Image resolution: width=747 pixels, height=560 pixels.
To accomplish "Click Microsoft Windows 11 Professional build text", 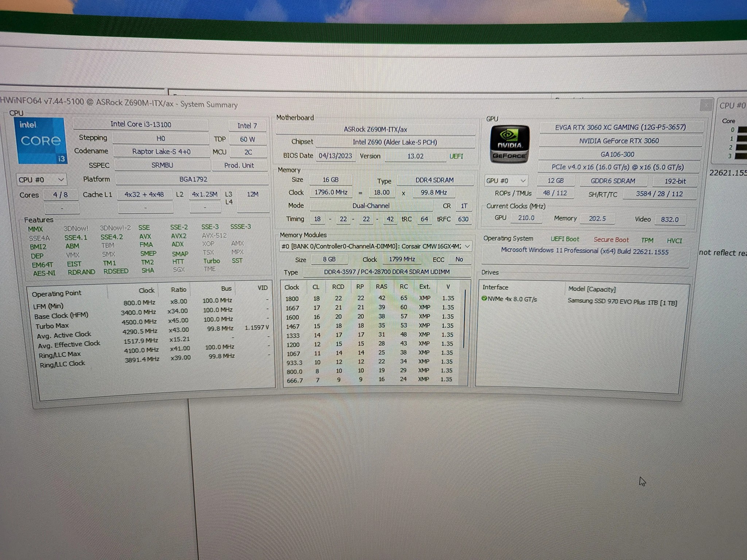I will pos(585,251).
